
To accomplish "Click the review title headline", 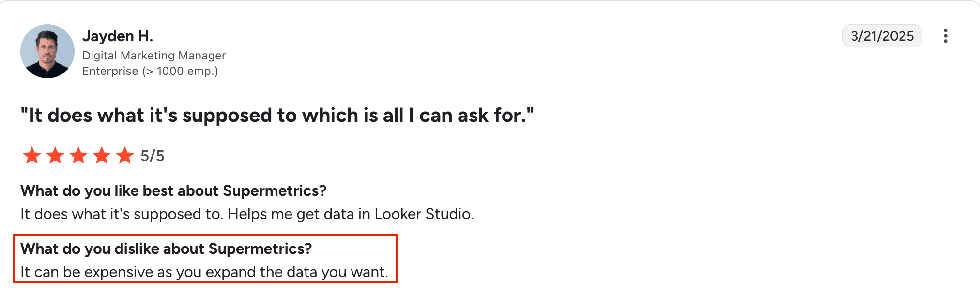I will tap(277, 116).
